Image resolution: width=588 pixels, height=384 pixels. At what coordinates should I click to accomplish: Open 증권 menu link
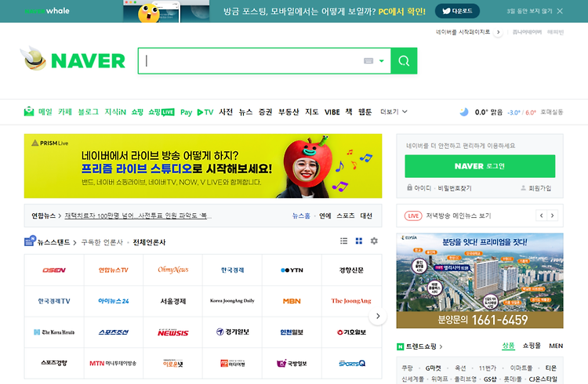[265, 112]
